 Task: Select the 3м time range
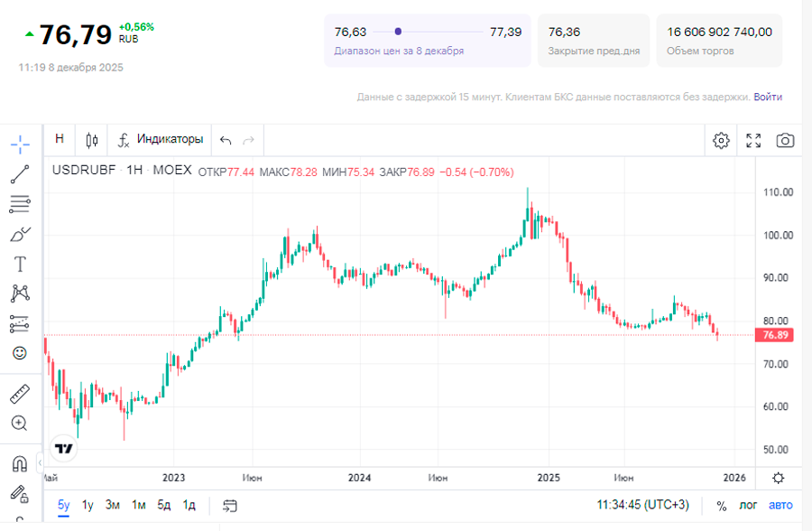tap(113, 505)
